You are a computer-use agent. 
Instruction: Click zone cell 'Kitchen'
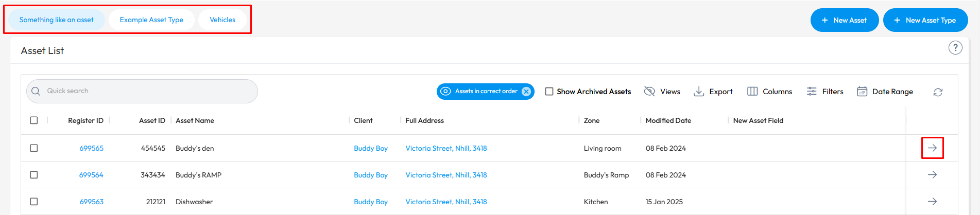pos(596,202)
